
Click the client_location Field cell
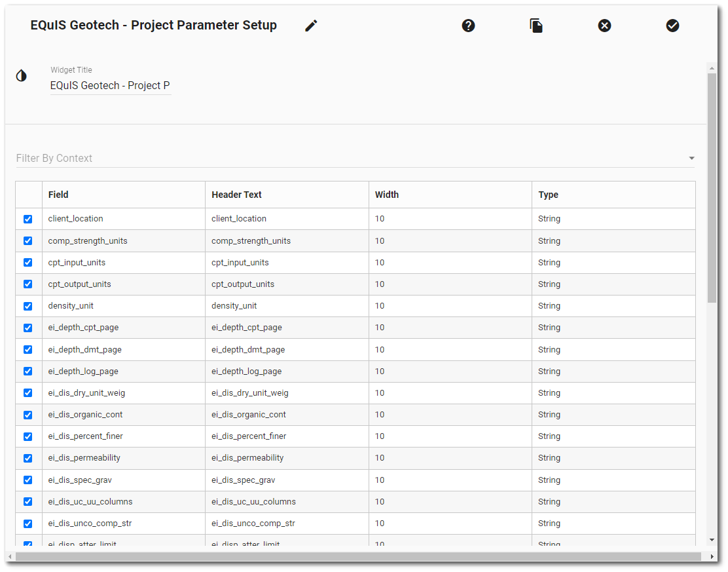pyautogui.click(x=124, y=219)
